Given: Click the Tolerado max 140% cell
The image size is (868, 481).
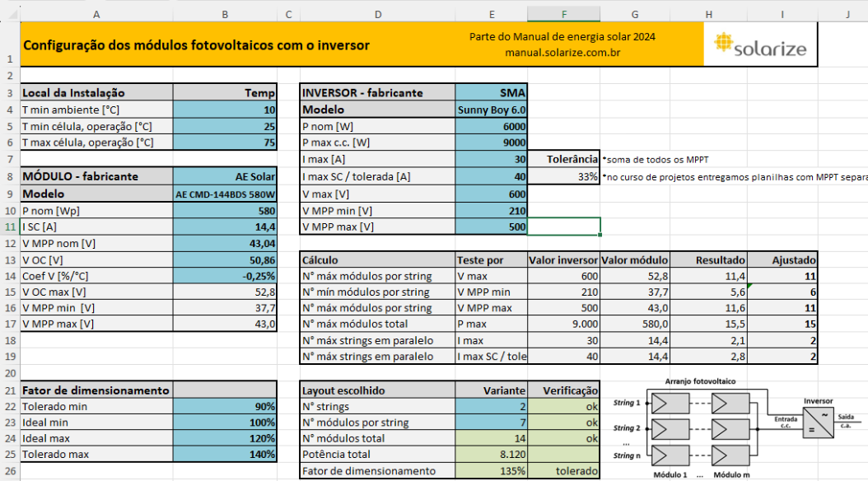Looking at the screenshot, I should (x=226, y=455).
